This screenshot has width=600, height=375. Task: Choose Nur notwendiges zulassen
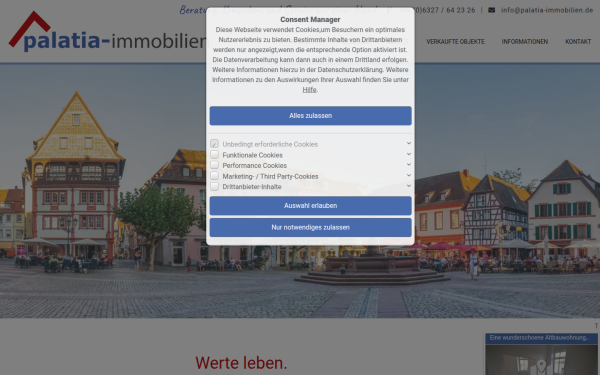click(310, 227)
